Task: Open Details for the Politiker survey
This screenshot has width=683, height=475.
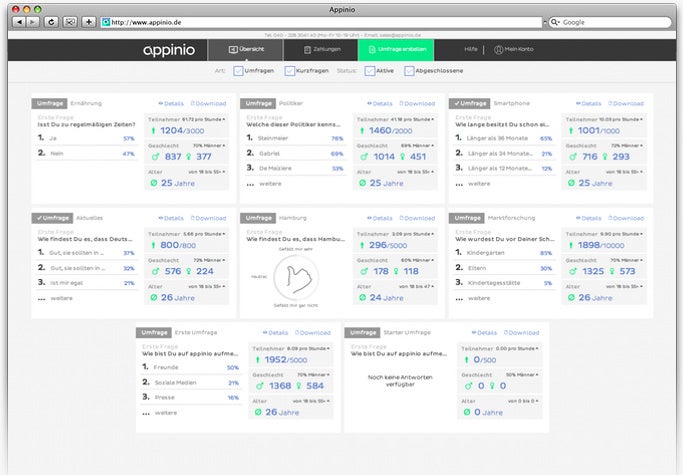Action: (x=380, y=104)
